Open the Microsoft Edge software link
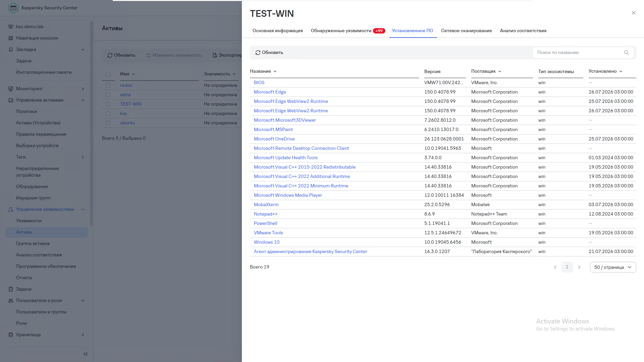This screenshot has height=362, width=644. click(x=270, y=92)
